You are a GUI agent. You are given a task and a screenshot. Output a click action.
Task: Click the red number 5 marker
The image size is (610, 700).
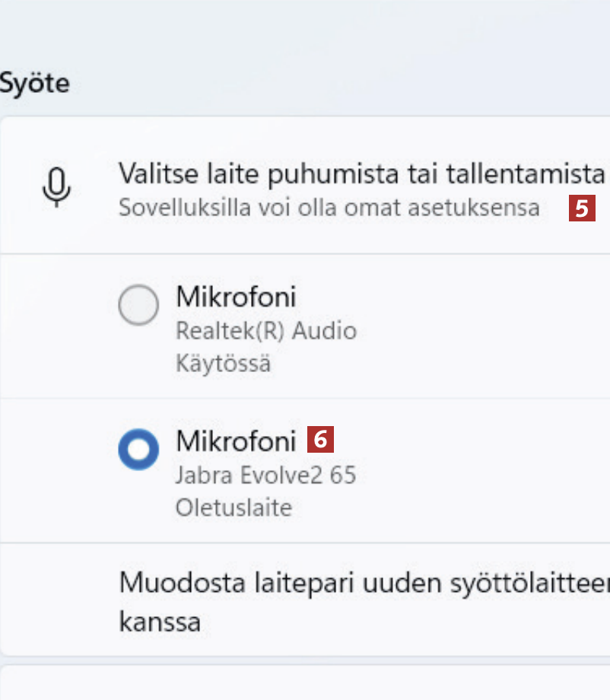582,208
